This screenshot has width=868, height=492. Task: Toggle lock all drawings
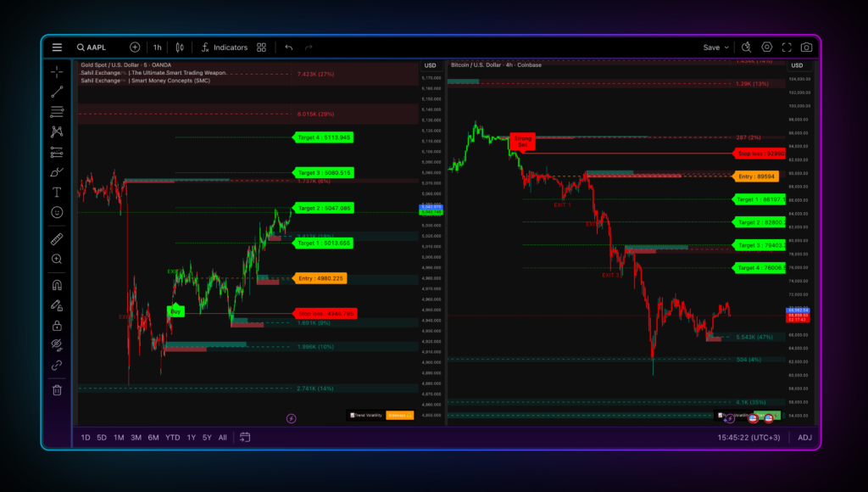(57, 325)
